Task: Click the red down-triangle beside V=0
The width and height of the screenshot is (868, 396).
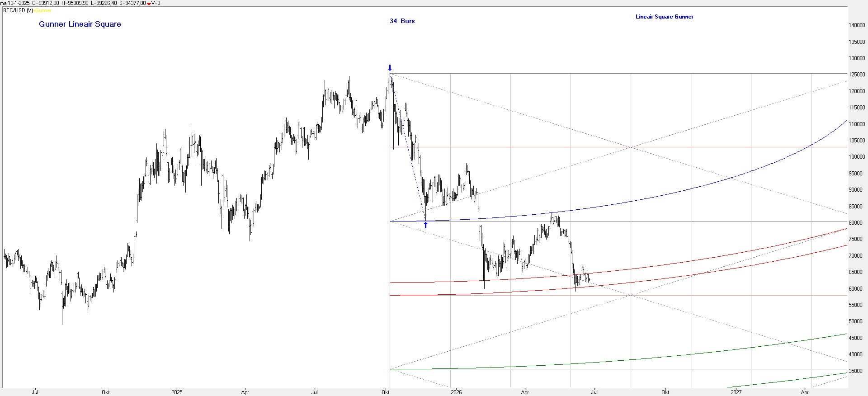Action: pyautogui.click(x=149, y=4)
